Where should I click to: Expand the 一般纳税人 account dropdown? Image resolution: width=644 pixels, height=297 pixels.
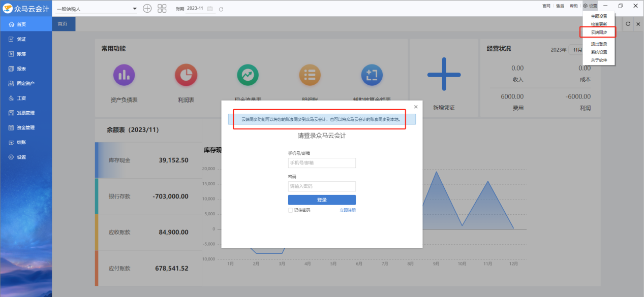[135, 9]
